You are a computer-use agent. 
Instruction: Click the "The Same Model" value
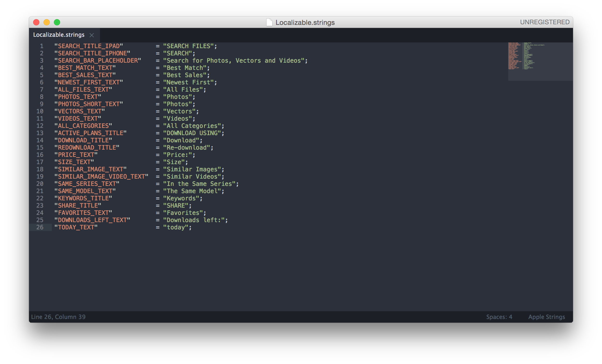coord(192,191)
